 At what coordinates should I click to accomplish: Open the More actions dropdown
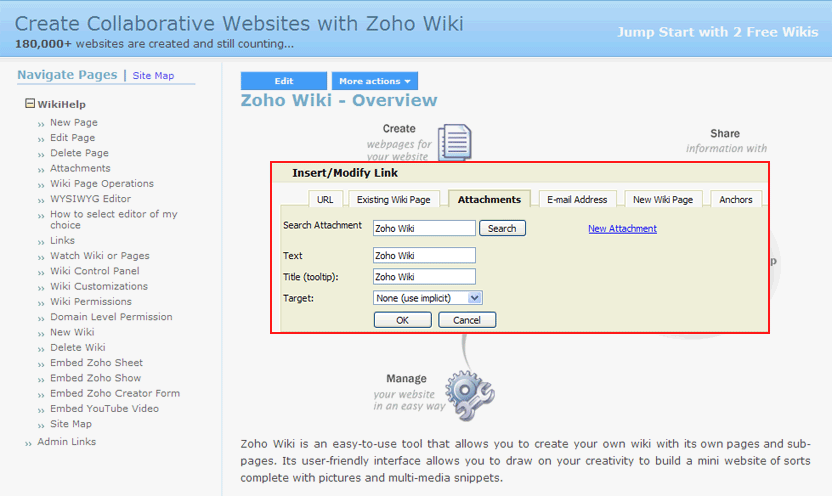(x=375, y=81)
